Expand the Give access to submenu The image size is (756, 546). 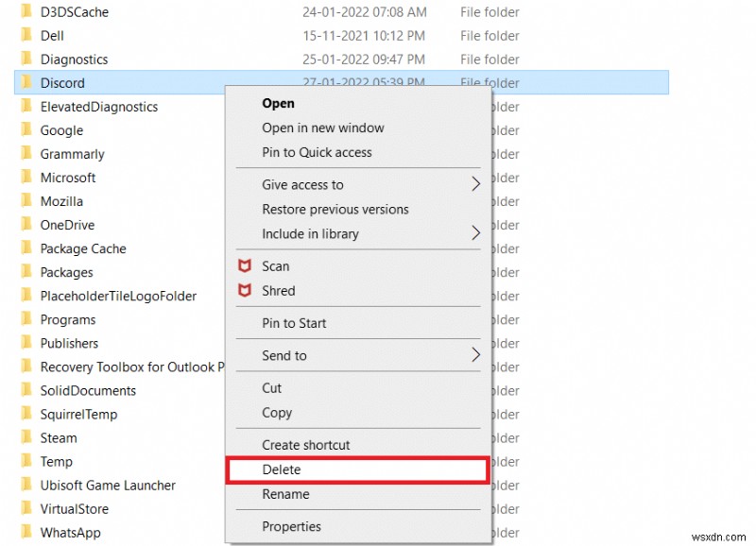pos(302,185)
